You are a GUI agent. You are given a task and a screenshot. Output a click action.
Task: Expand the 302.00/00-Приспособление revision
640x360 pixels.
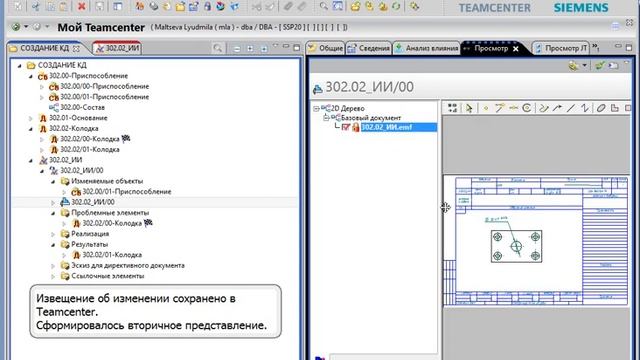[x=42, y=87]
